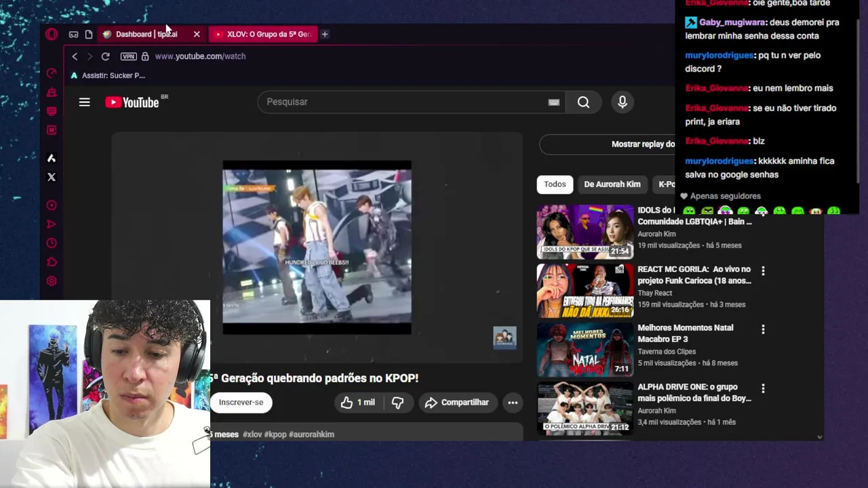Click Mostrar replay do chat button
Screen dimensions: 868x488
[x=608, y=144]
